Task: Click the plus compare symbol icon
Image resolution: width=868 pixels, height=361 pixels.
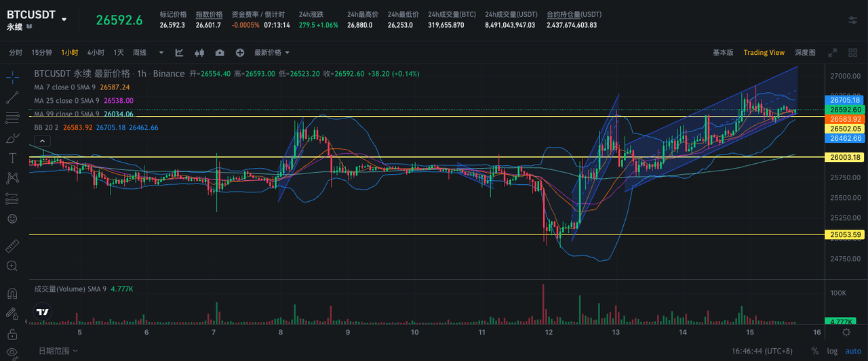Action: click(240, 53)
